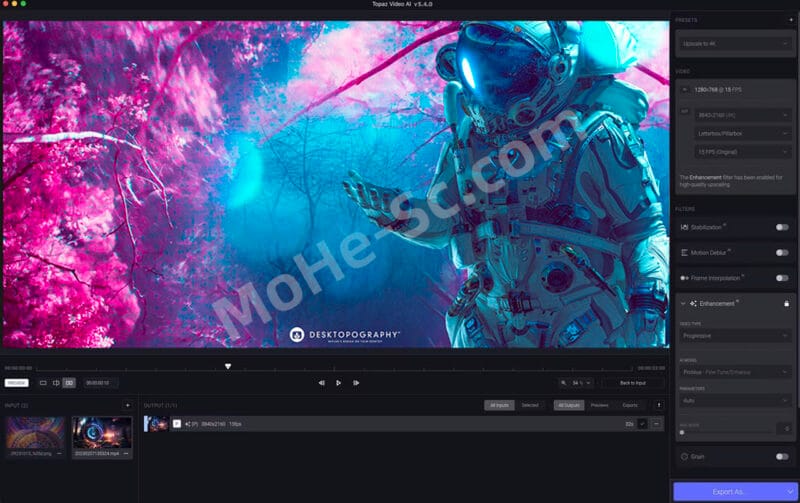This screenshot has height=503, width=800.
Task: Open the Proteus AI model dropdown
Action: click(735, 372)
